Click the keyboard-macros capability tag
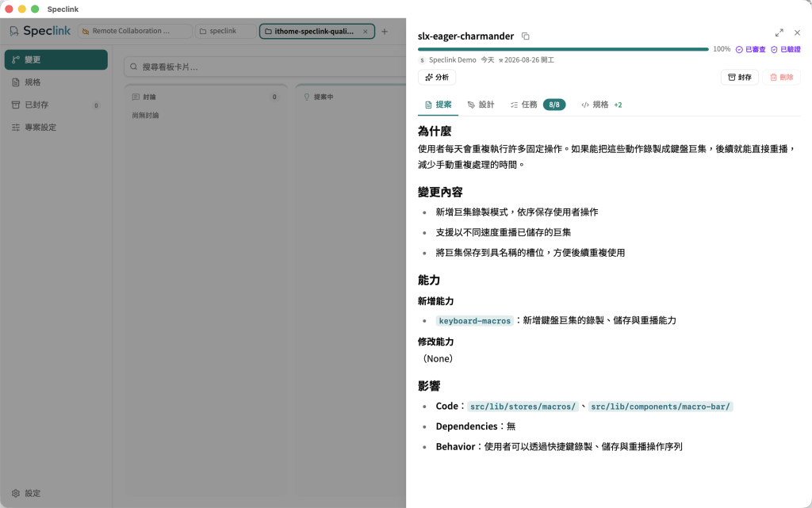The image size is (812, 508). (x=474, y=321)
